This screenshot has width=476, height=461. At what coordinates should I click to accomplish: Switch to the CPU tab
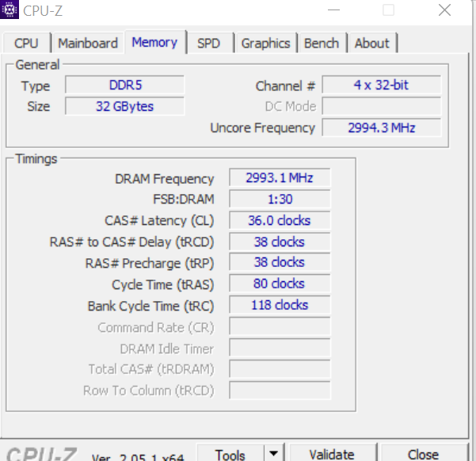26,43
